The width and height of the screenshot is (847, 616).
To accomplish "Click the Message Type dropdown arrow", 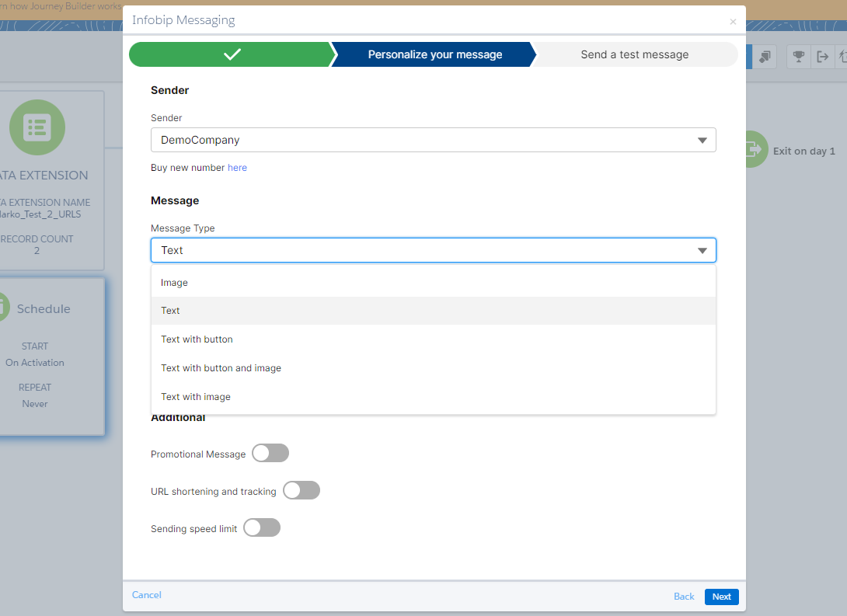I will pyautogui.click(x=702, y=250).
